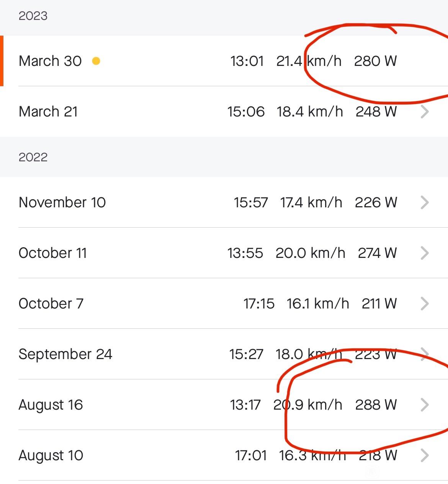Select the March 21 date label

pos(48,112)
